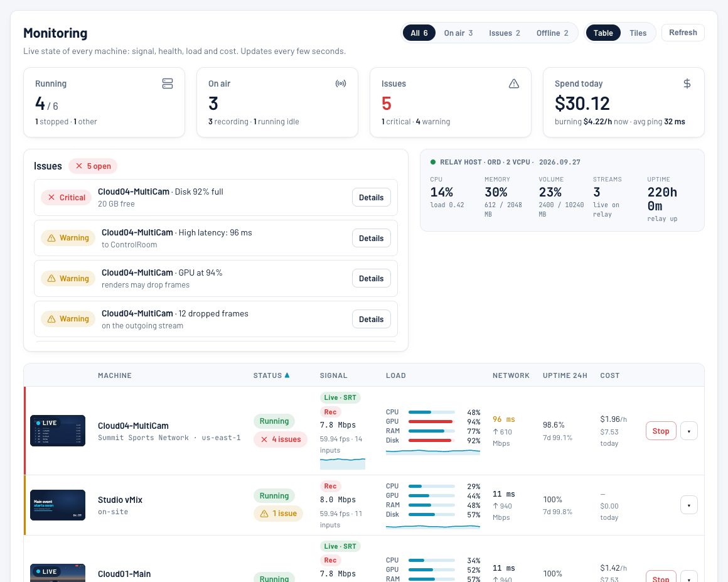Click the Studio vMix preview thumbnail
Screen dimensions: 728x582
(58, 505)
